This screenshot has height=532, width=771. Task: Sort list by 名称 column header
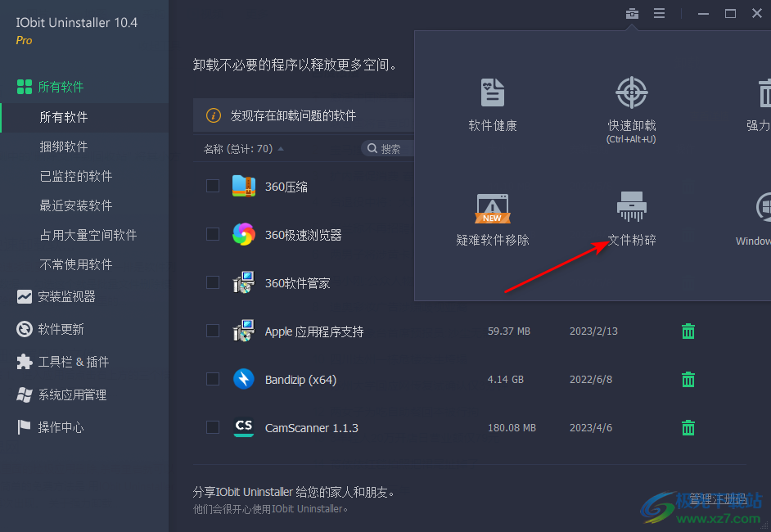pyautogui.click(x=243, y=149)
